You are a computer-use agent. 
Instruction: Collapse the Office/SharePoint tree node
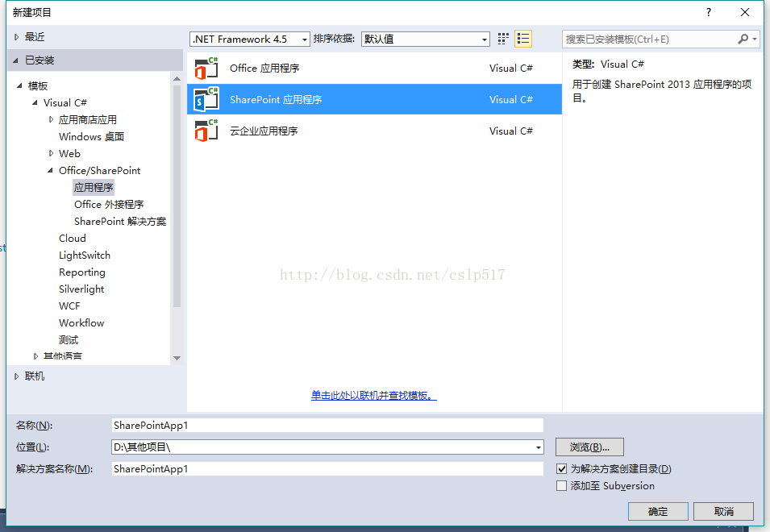(x=50, y=170)
